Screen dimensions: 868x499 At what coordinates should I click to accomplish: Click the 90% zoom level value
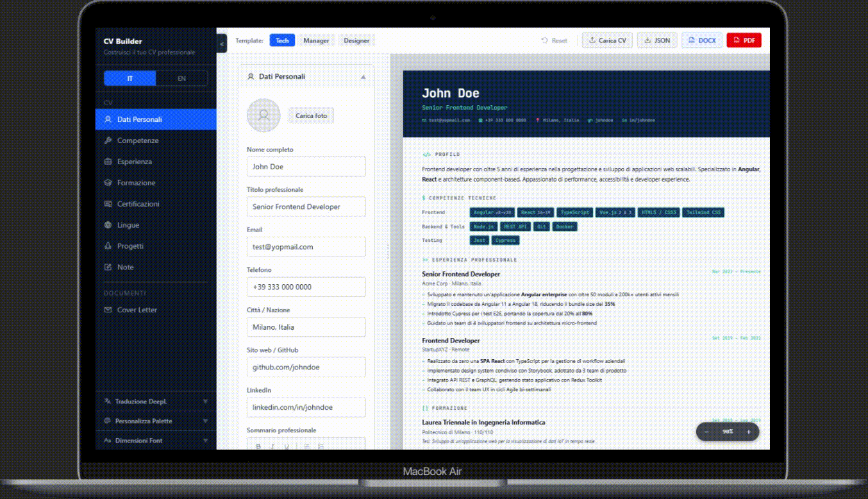click(x=728, y=432)
